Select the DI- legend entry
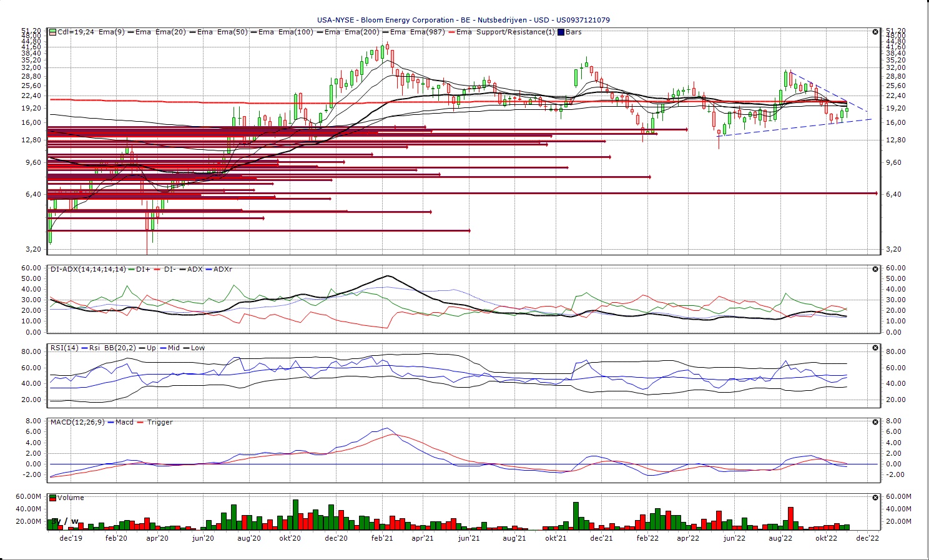Screen dimensions: 929x560 point(170,269)
